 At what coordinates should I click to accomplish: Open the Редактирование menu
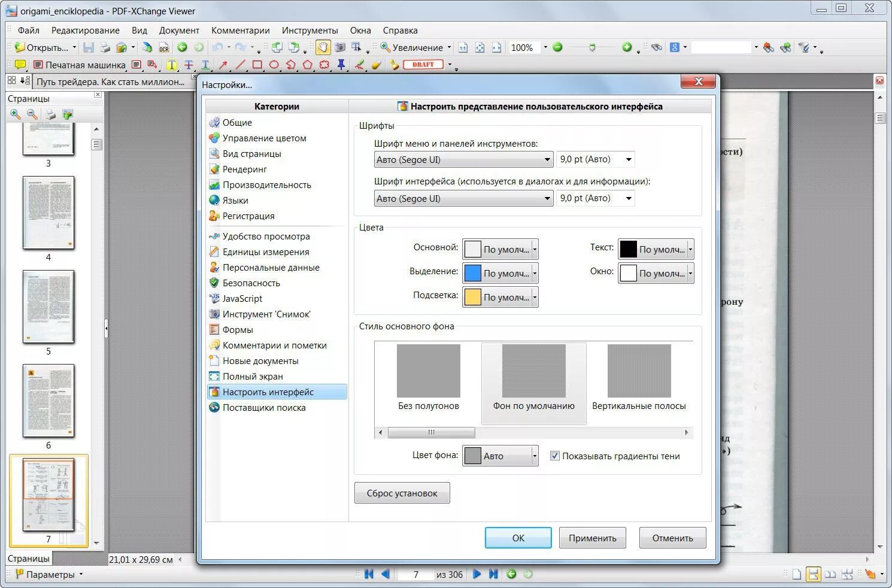coord(86,30)
